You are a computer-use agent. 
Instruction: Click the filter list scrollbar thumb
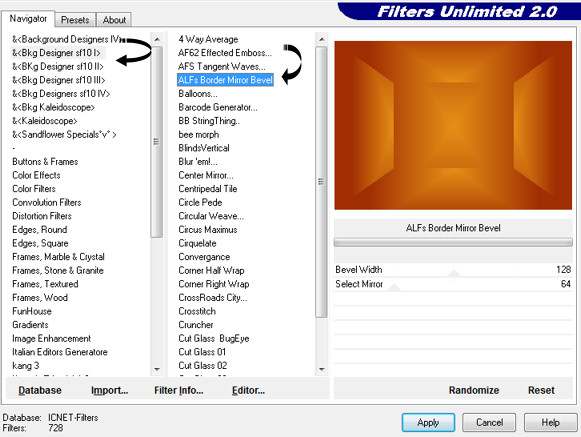pos(322,182)
